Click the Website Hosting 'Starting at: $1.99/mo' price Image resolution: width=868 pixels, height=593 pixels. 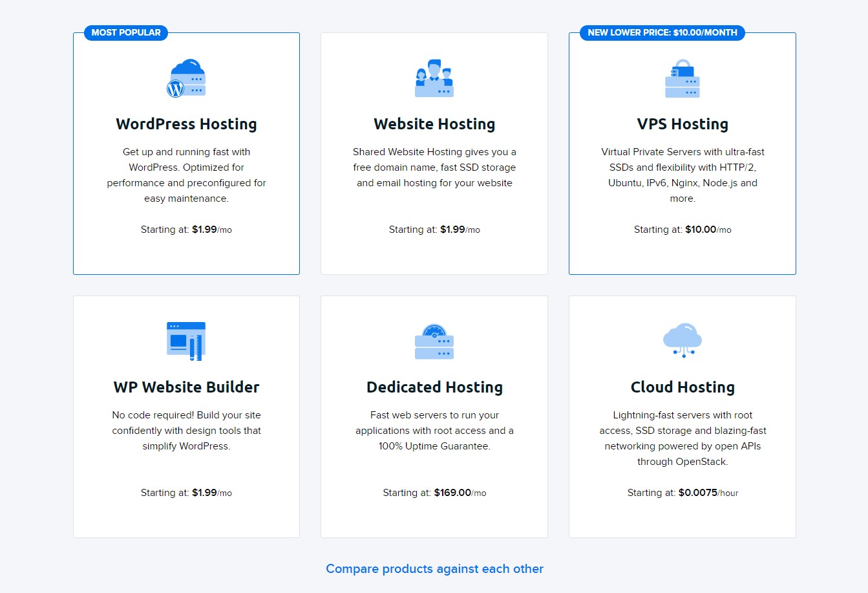tap(434, 230)
